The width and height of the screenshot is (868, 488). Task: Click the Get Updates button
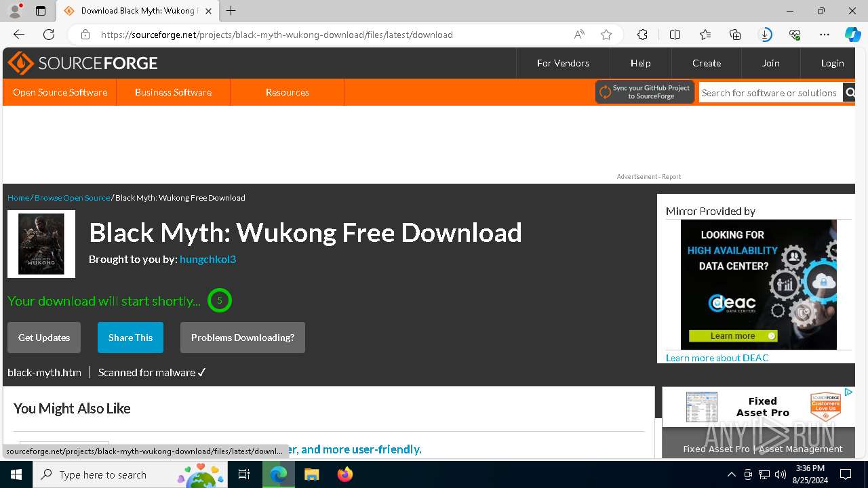click(44, 338)
